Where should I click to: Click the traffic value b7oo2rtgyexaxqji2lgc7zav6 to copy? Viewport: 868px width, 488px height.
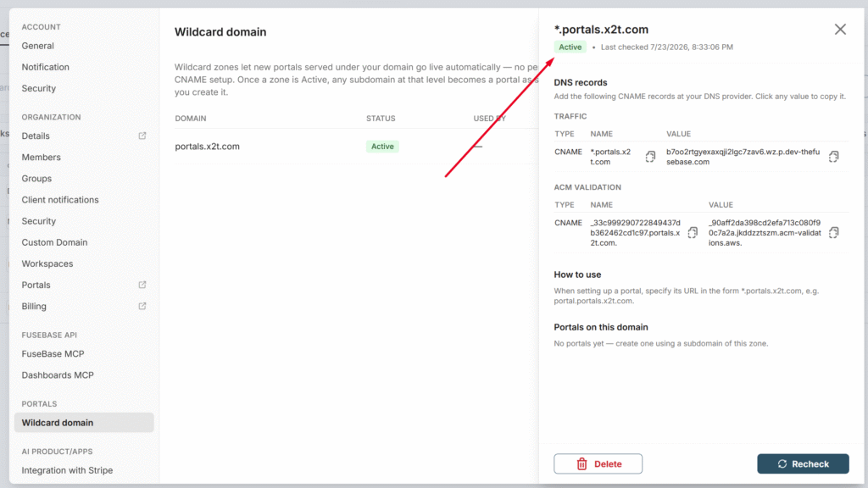point(743,157)
